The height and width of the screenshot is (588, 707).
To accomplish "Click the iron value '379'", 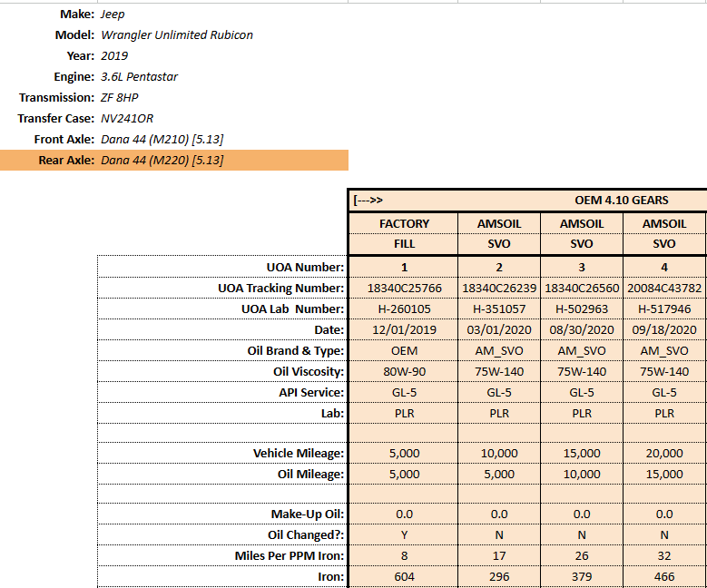I will pyautogui.click(x=582, y=577).
